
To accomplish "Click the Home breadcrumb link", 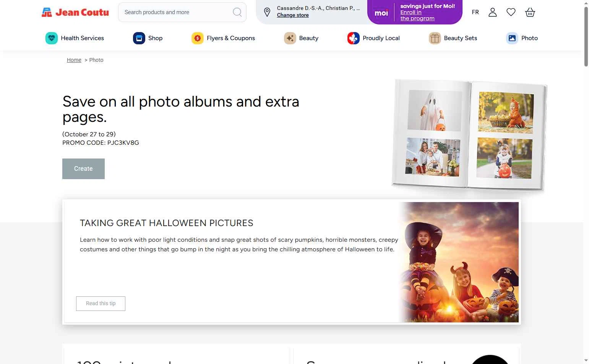I will coord(74,60).
